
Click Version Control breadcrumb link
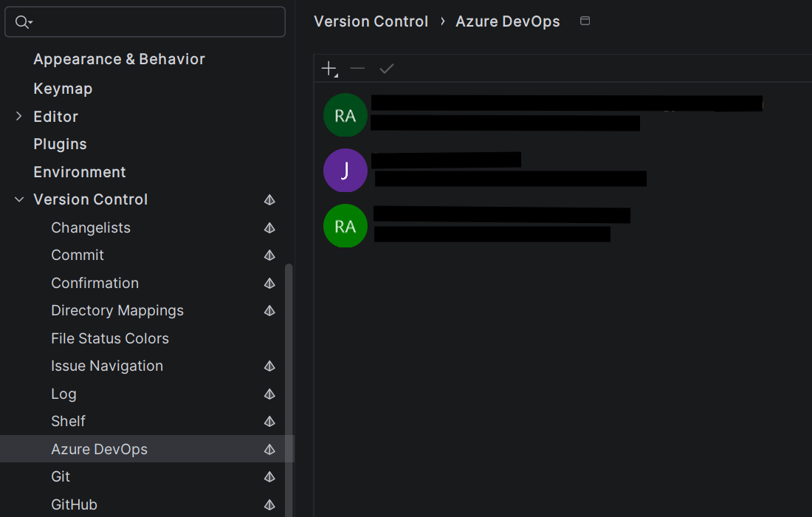(x=371, y=21)
